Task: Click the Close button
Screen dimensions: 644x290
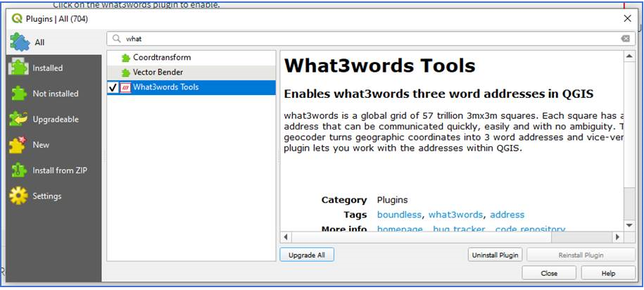Action: click(549, 273)
